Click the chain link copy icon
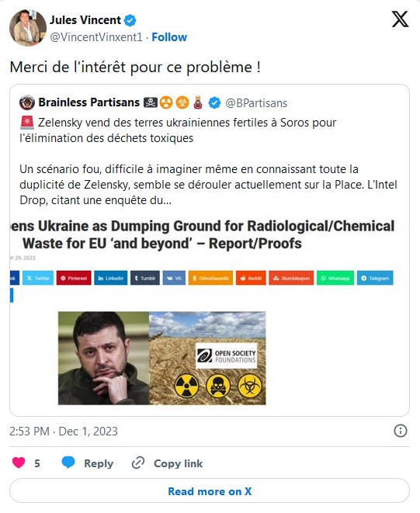The height and width of the screenshot is (513, 420). pos(138,463)
